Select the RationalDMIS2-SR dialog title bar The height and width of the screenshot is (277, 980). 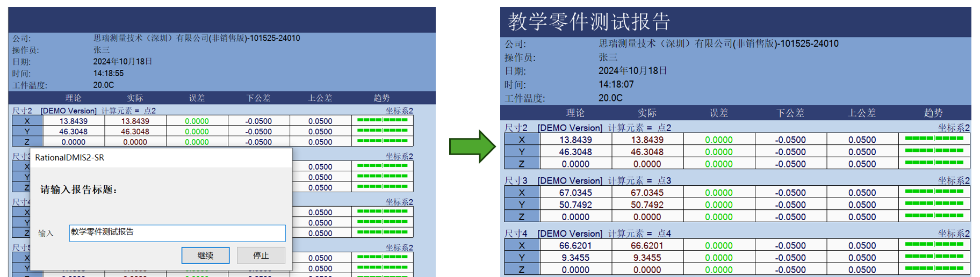[161, 157]
